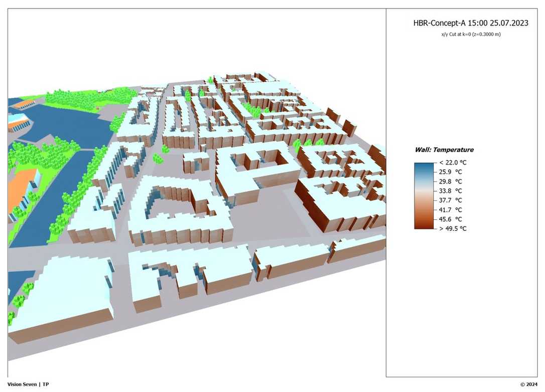Select the > 49.5 °C legend label
This screenshot has height=392, width=545.
coord(452,228)
